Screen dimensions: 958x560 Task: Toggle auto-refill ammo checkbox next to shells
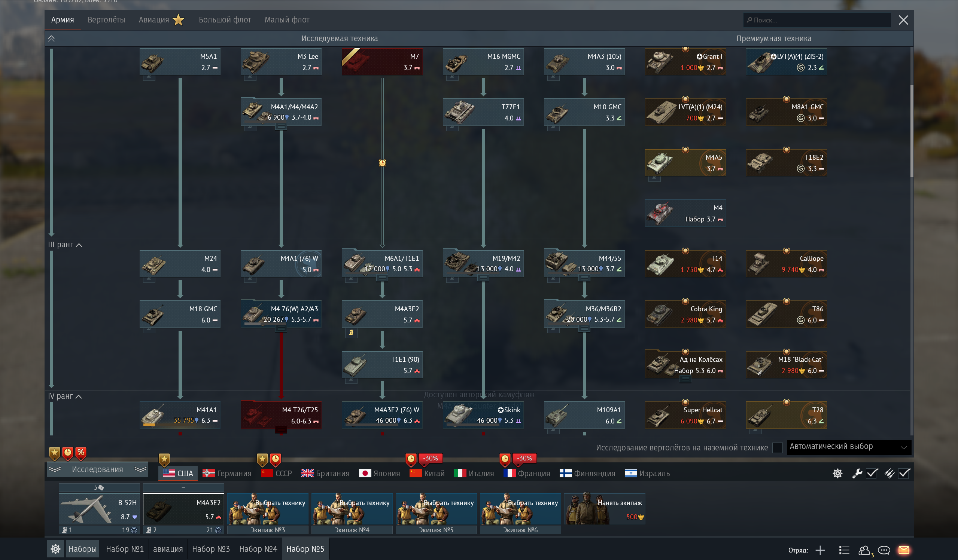click(x=904, y=473)
